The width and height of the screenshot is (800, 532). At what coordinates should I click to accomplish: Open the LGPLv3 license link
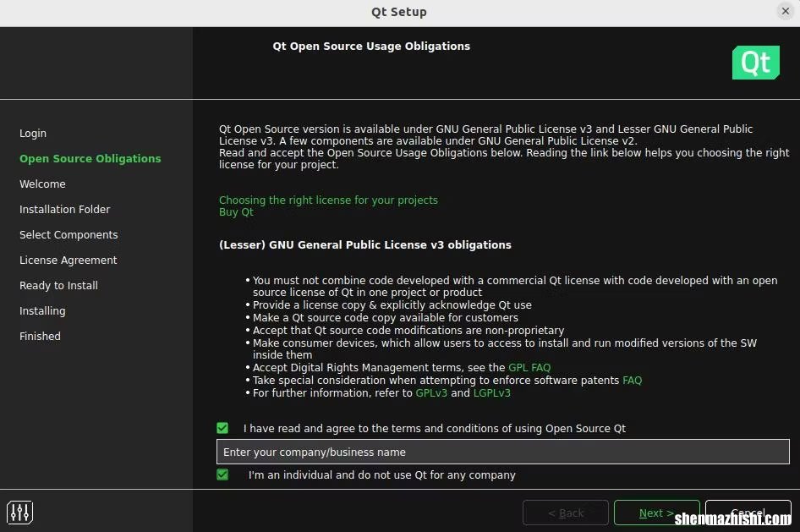pos(491,393)
